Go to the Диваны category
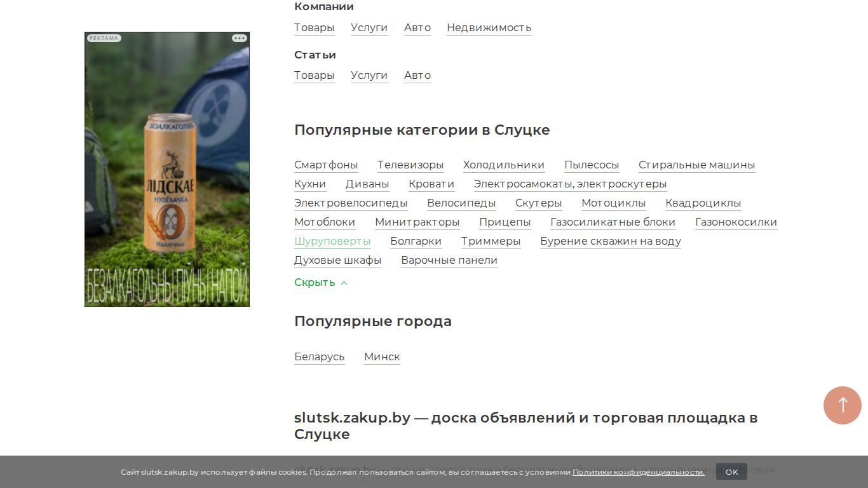The width and height of the screenshot is (868, 488). [367, 184]
